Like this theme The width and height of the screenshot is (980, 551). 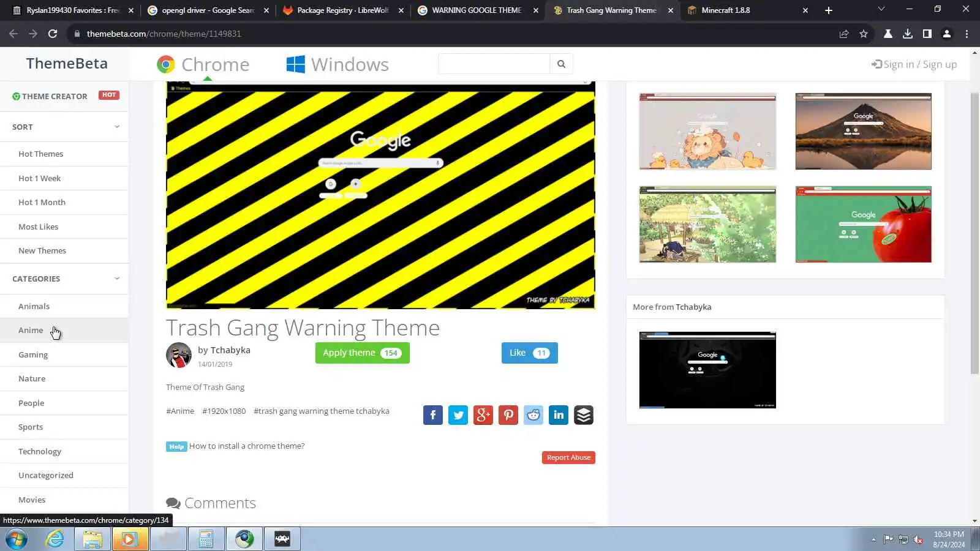529,353
